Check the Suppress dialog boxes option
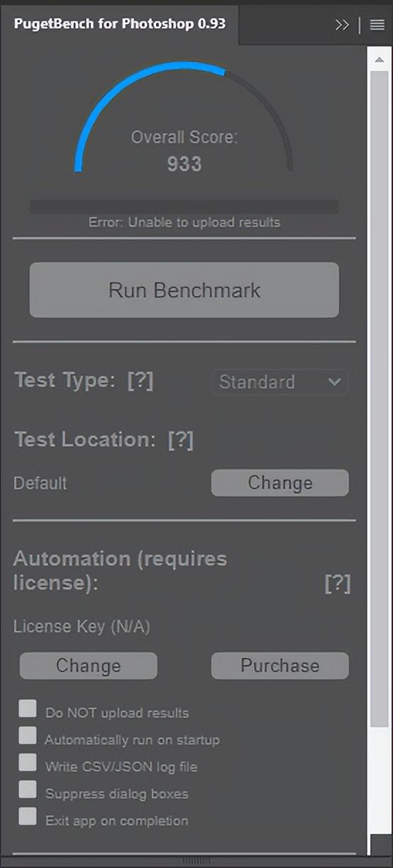The width and height of the screenshot is (393, 868). (28, 789)
